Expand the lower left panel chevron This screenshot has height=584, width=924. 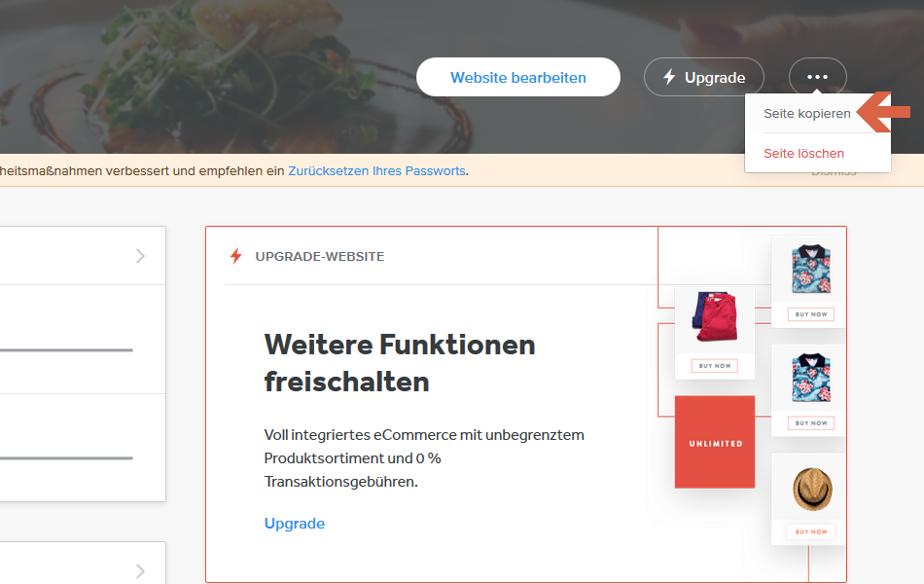tap(140, 571)
